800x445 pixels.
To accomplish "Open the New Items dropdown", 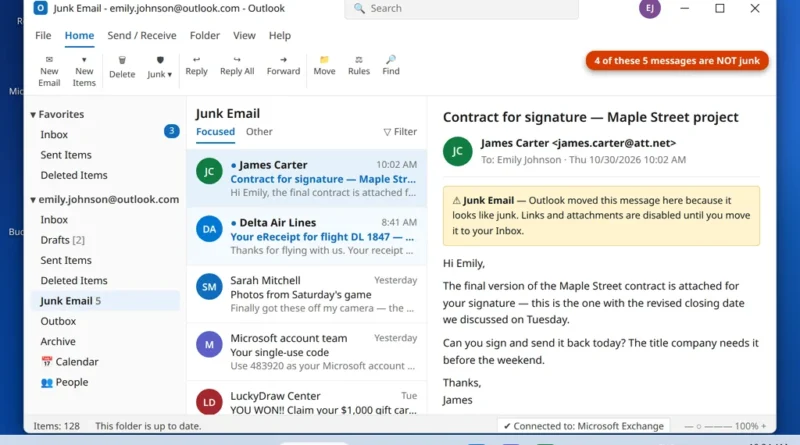I will (x=84, y=71).
